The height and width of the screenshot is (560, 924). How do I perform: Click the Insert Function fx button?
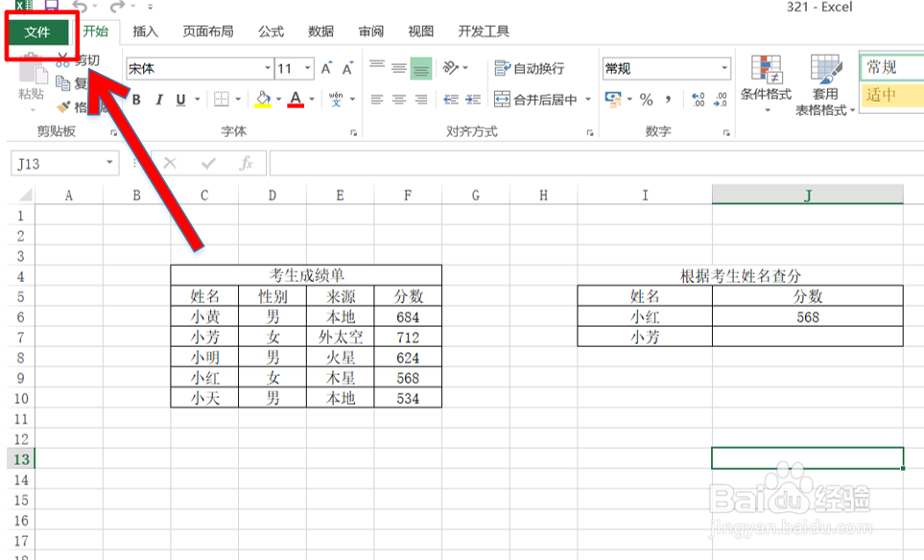tap(248, 162)
